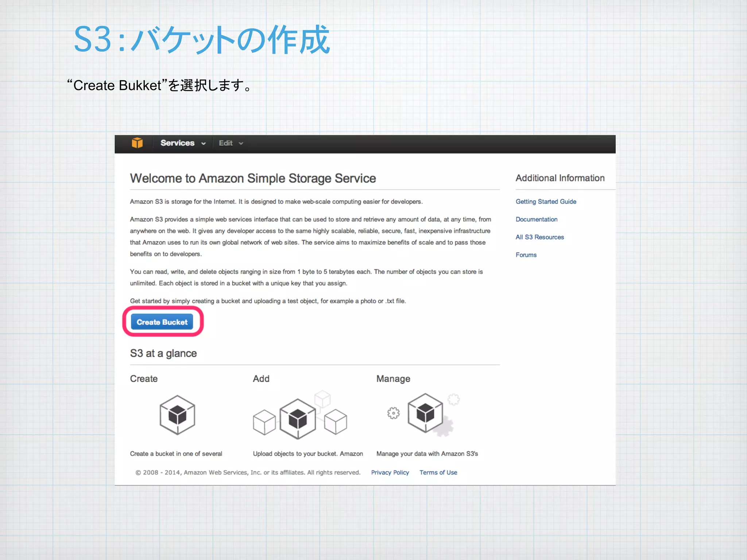
Task: Click the AWS orange cube logo
Action: click(137, 143)
